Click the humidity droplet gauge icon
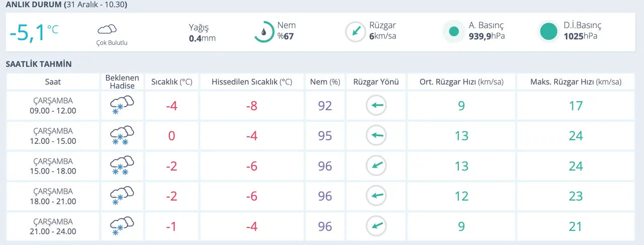 pos(264,32)
